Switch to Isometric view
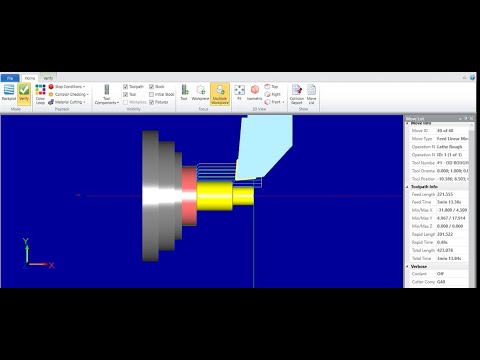Image resolution: width=480 pixels, height=360 pixels. (x=255, y=92)
